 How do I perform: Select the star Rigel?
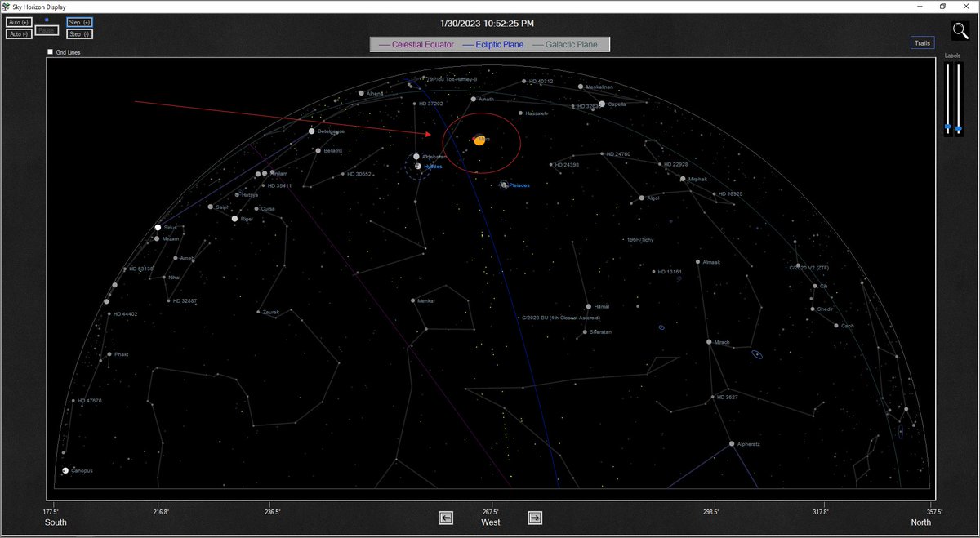pyautogui.click(x=235, y=219)
